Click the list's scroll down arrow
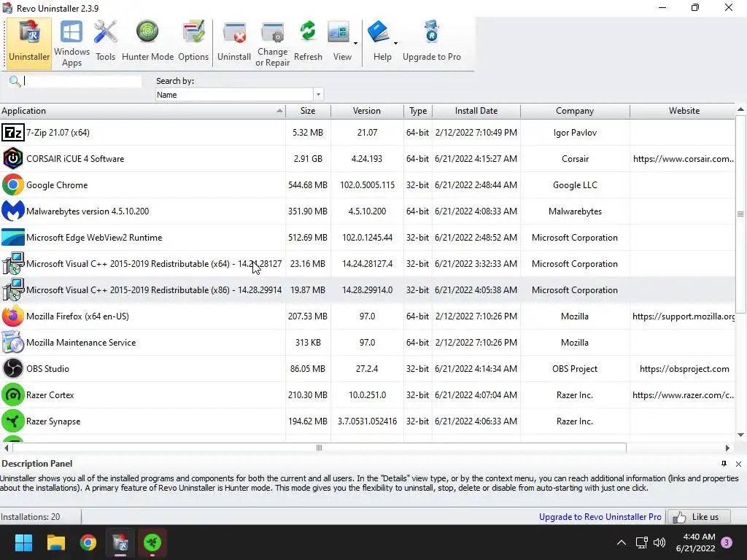747x560 pixels. (740, 435)
